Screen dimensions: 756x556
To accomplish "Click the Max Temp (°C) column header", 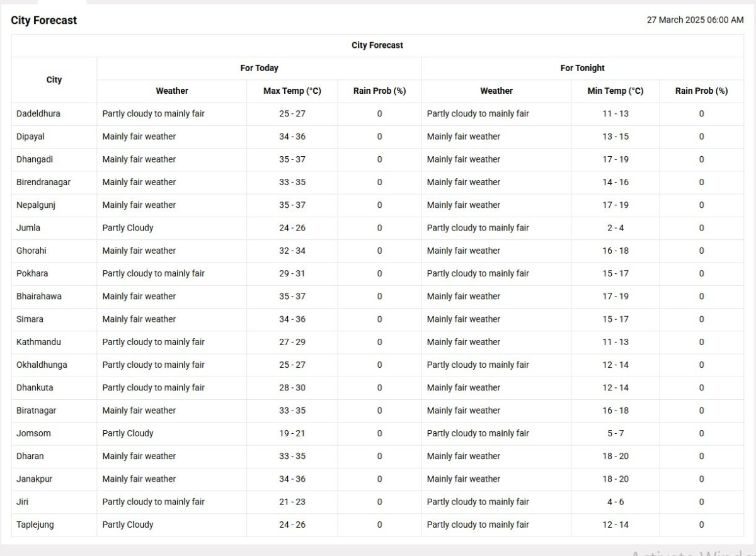I will (x=292, y=91).
